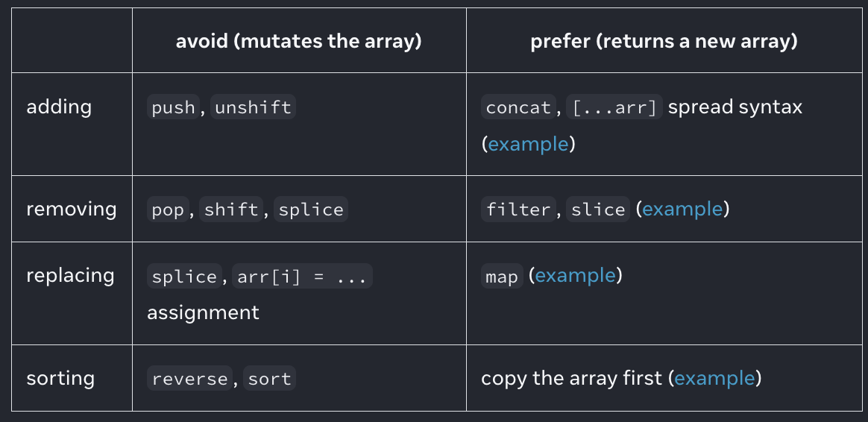The image size is (868, 422).
Task: Open the example link in the removing row
Action: click(x=682, y=210)
